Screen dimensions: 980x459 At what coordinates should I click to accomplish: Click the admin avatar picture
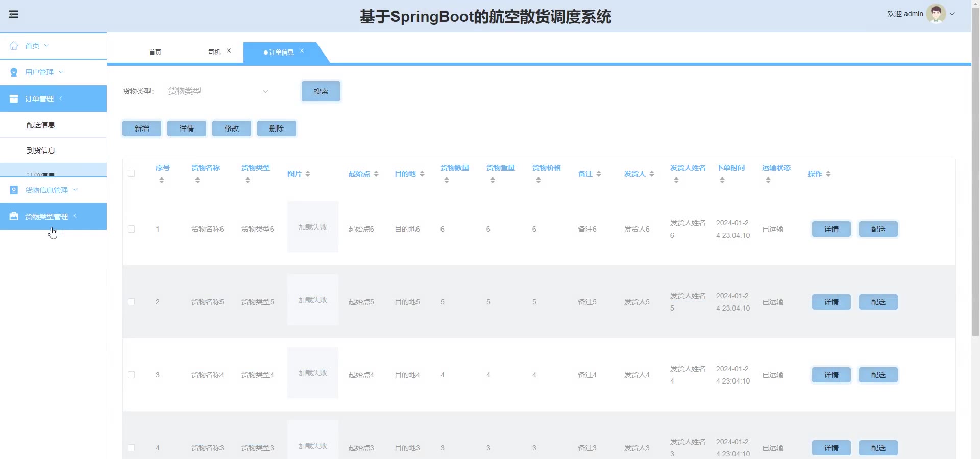(936, 14)
